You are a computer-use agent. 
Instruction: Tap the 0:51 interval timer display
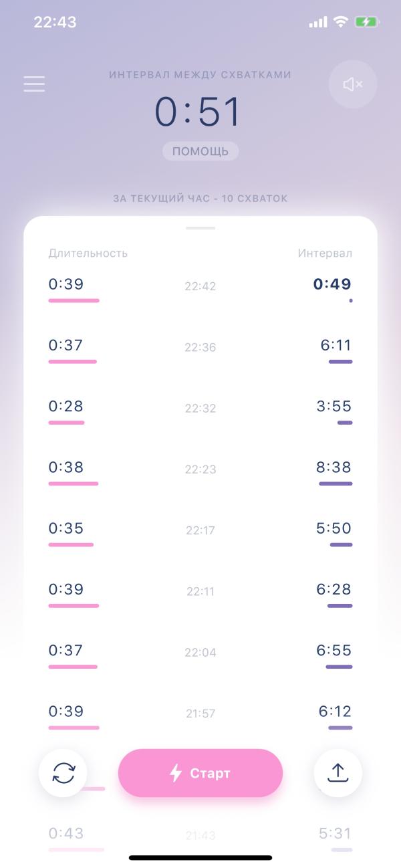coord(198,112)
